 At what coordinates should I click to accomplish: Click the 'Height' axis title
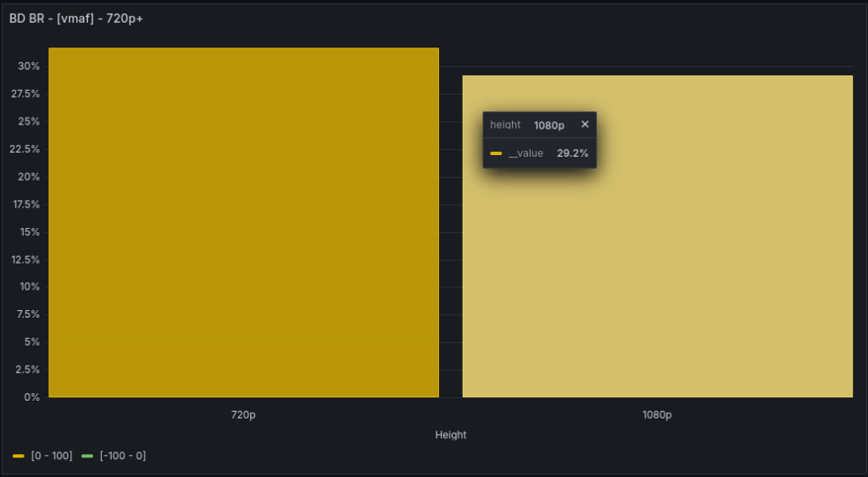tap(450, 435)
